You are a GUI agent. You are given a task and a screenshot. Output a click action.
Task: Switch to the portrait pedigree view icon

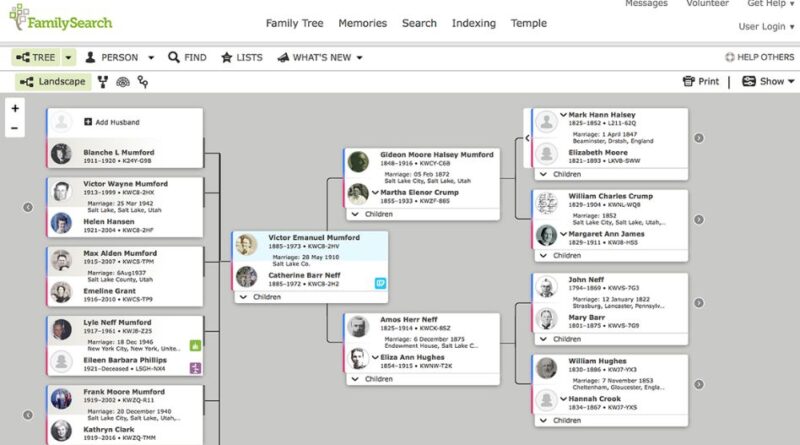pos(103,82)
